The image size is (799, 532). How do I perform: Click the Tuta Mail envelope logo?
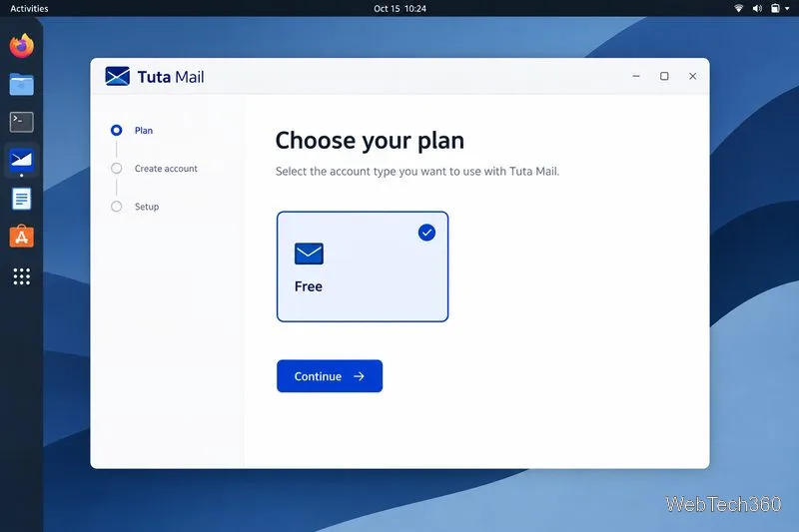117,77
